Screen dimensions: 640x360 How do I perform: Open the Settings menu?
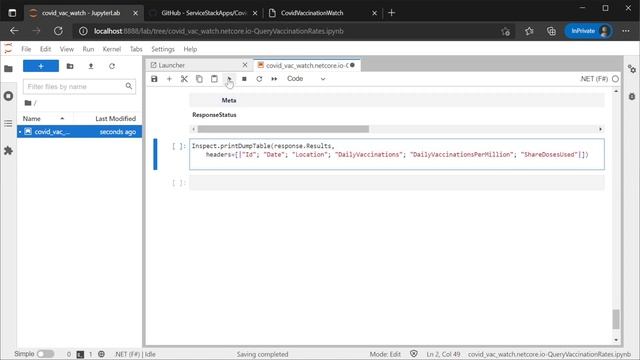click(x=163, y=49)
